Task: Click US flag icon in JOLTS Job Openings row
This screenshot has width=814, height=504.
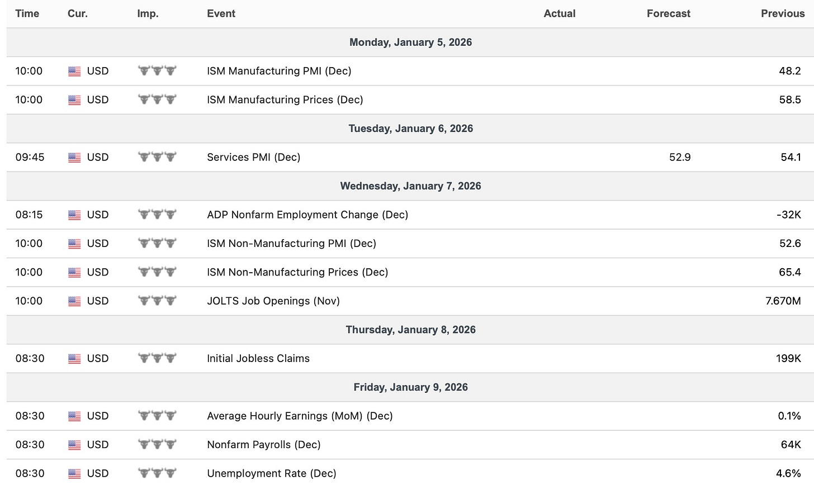Action: [x=74, y=301]
